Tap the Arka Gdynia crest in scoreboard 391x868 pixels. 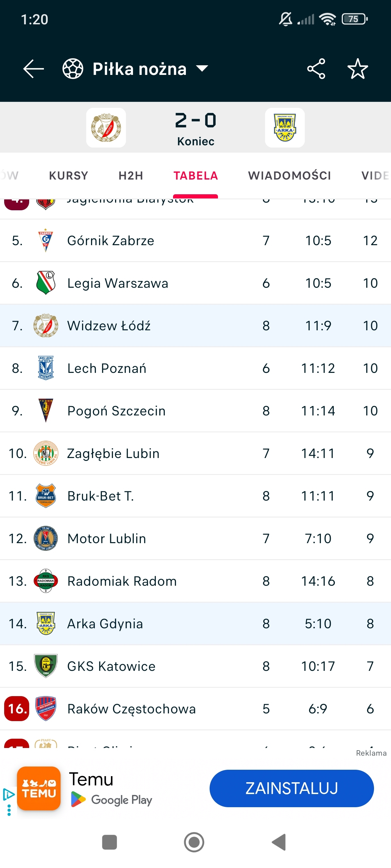(x=285, y=128)
